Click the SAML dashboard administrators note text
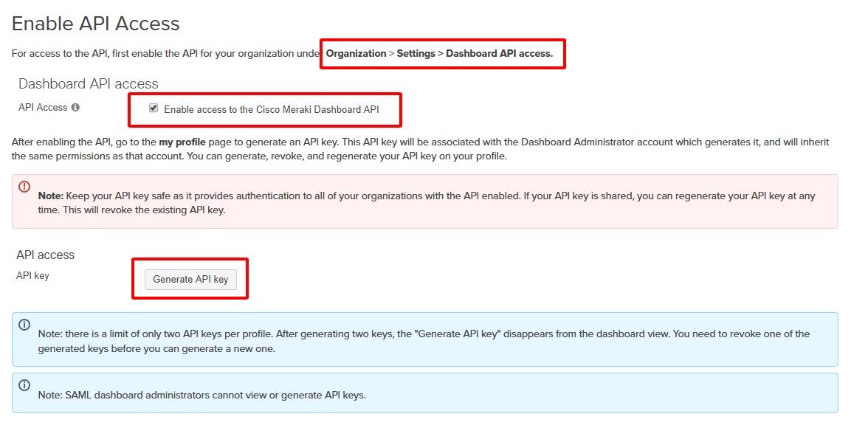Screen dimensions: 868x442 [x=201, y=396]
